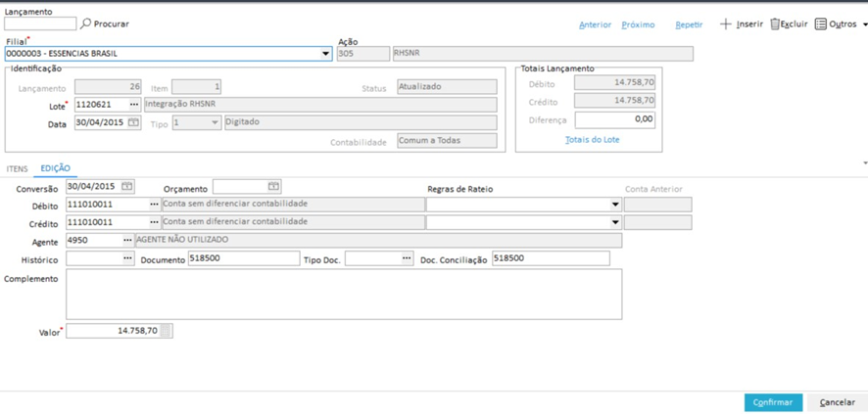868x414 pixels.
Task: Open calculator icon beside Valor field
Action: point(167,331)
